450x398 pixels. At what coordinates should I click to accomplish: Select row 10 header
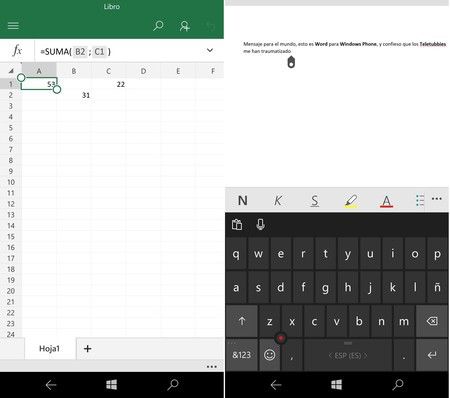tap(11, 182)
